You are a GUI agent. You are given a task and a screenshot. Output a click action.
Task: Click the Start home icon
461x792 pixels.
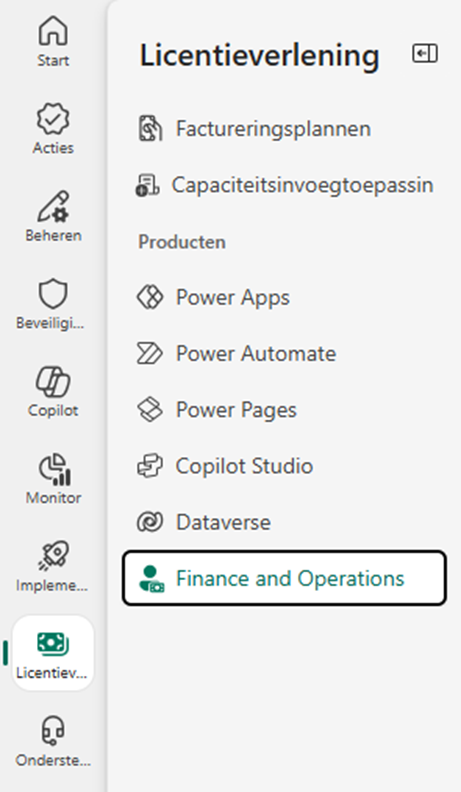[x=53, y=30]
